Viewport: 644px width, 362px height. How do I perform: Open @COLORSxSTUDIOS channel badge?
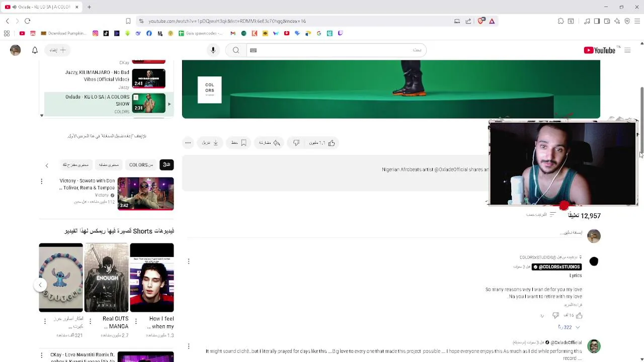pyautogui.click(x=556, y=267)
